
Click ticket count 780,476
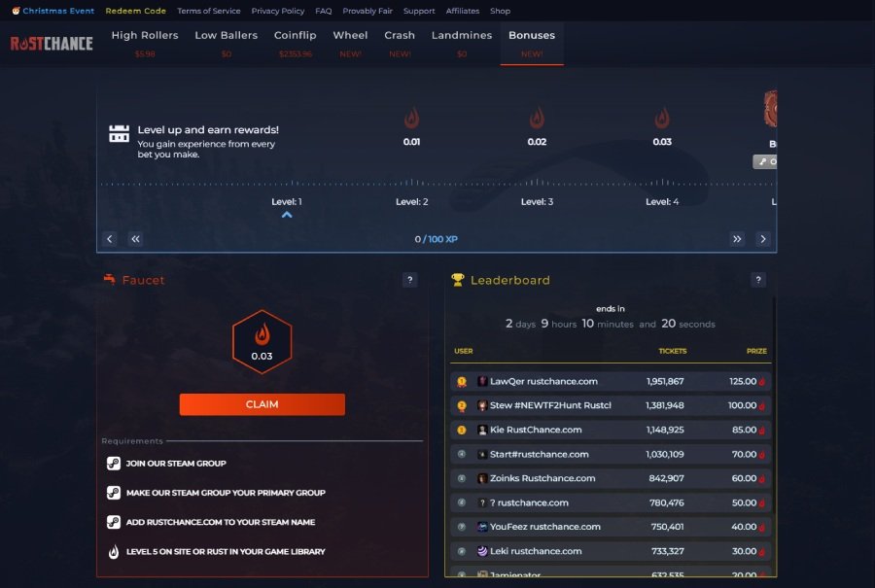pyautogui.click(x=666, y=502)
